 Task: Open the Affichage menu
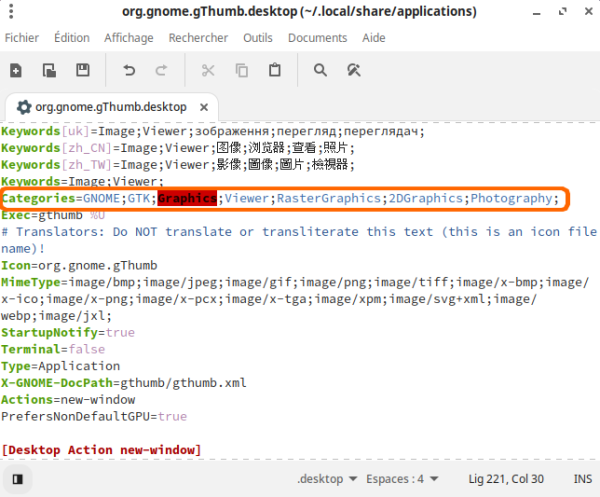coord(129,38)
